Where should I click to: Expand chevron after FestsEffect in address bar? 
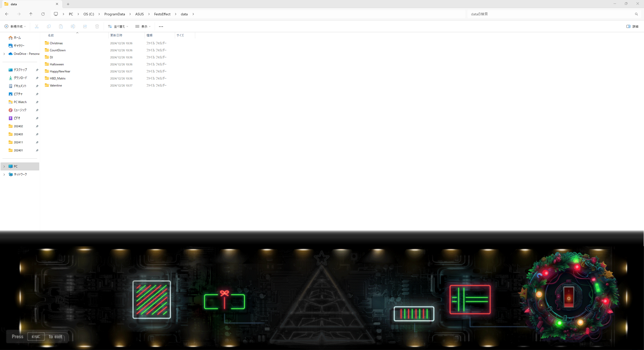point(176,14)
